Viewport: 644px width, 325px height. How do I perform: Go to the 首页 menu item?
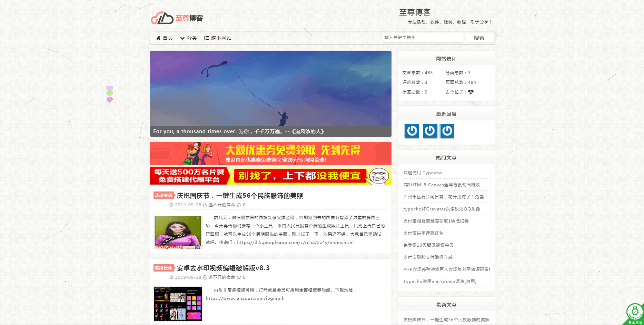pyautogui.click(x=168, y=38)
